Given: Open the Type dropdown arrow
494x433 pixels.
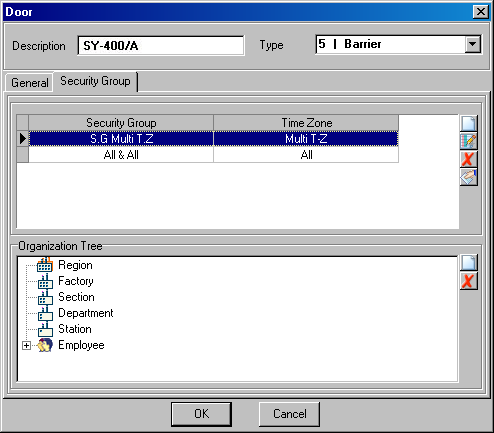Looking at the screenshot, I should [x=472, y=44].
